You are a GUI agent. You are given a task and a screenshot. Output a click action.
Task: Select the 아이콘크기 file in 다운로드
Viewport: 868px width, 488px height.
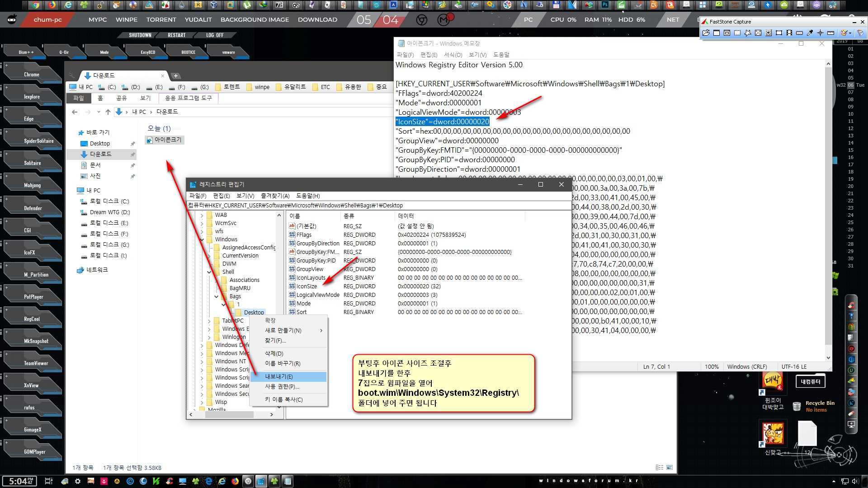(x=165, y=140)
